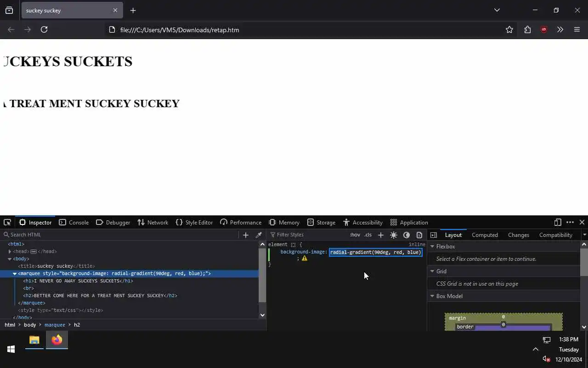Collapse the three-pane inspector sidebar
Image resolution: width=588 pixels, height=368 pixels.
click(434, 235)
